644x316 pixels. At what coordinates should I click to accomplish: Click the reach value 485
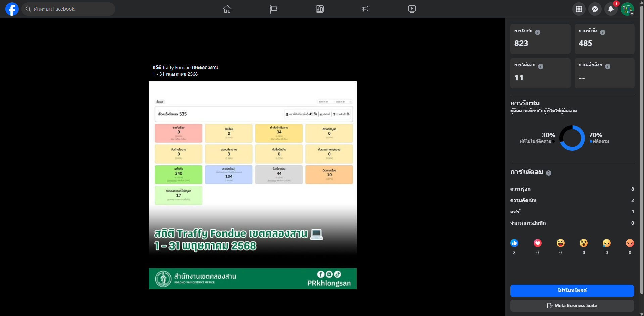(x=585, y=43)
